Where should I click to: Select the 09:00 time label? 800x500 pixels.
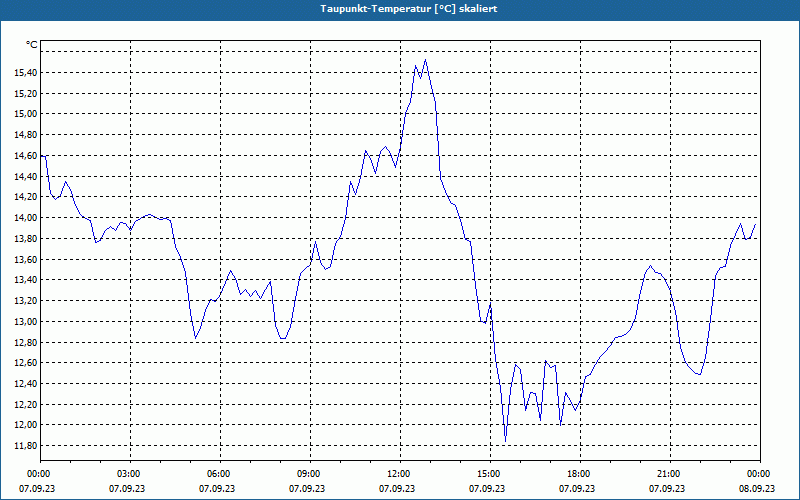[308, 474]
